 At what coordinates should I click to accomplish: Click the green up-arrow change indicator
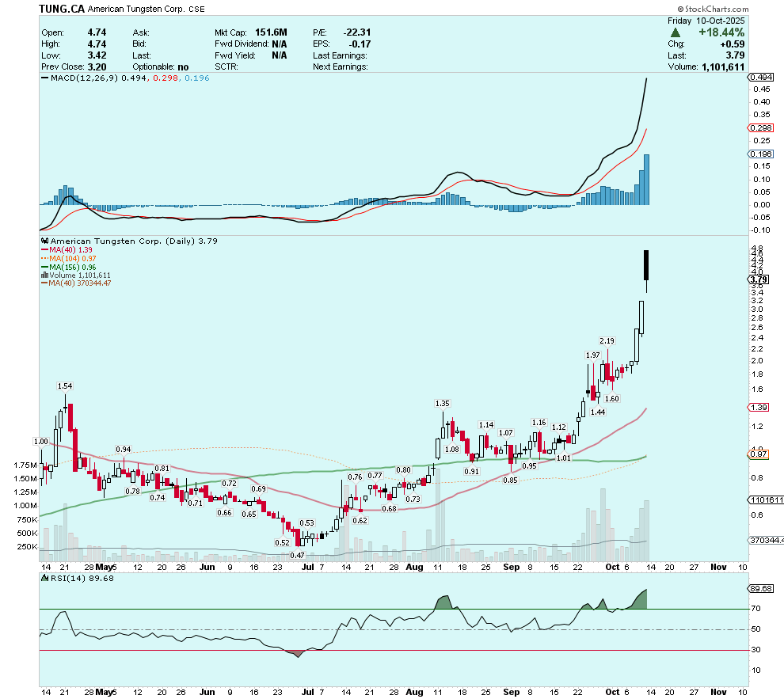[675, 32]
